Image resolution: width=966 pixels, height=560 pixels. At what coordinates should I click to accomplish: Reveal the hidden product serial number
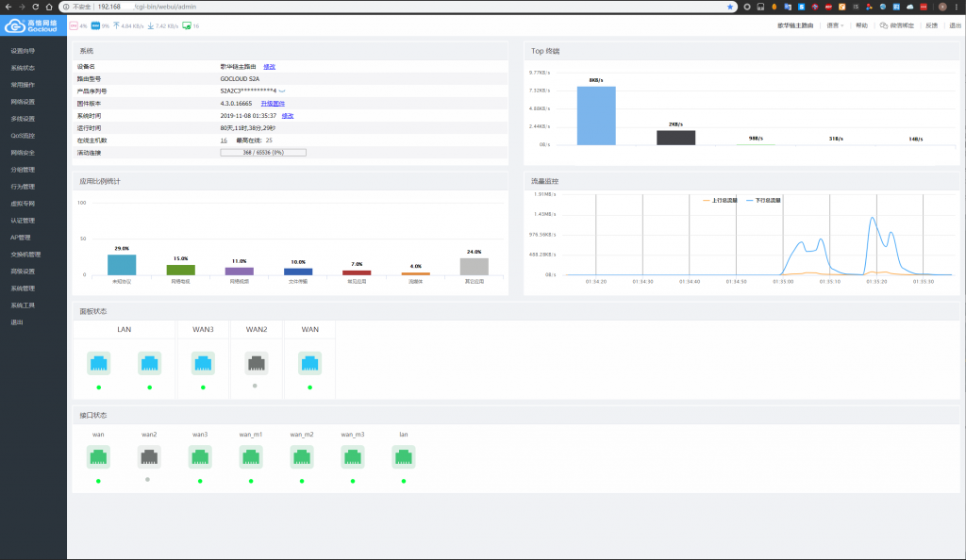click(x=282, y=91)
